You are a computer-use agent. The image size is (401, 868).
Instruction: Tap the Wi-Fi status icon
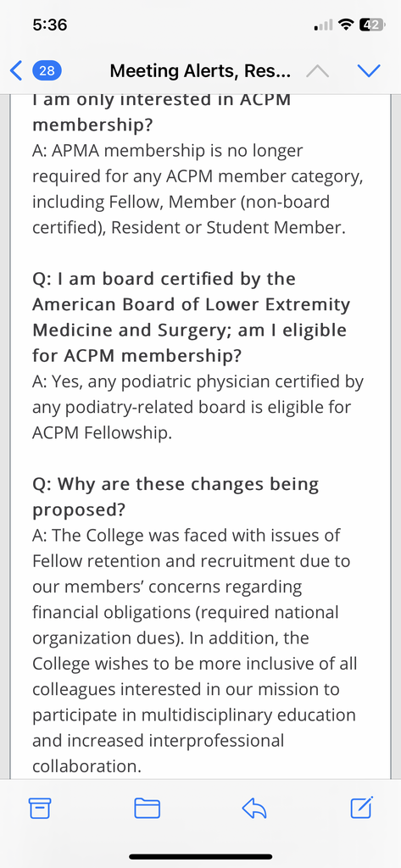click(347, 25)
